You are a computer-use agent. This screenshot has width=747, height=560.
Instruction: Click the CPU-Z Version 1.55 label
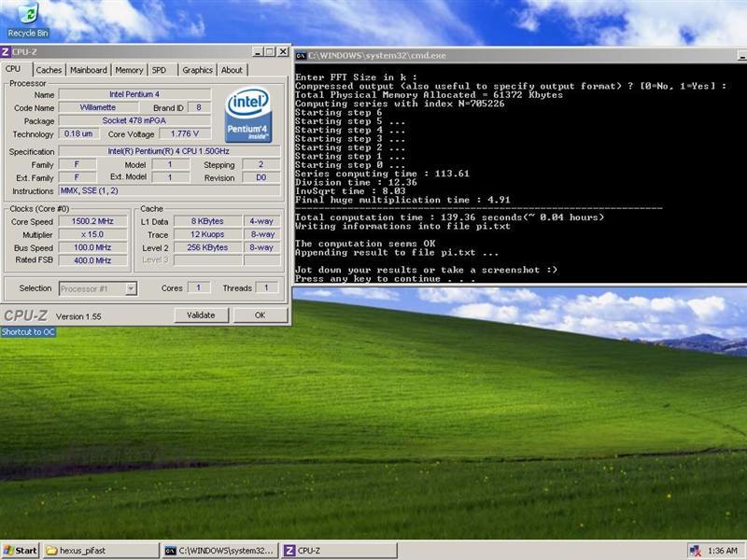[78, 316]
